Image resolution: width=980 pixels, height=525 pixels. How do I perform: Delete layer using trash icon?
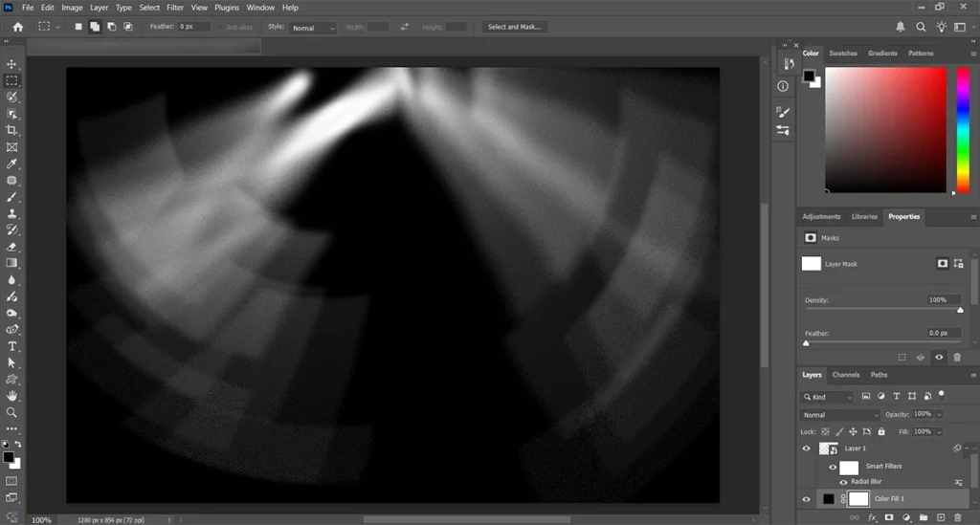(x=958, y=517)
